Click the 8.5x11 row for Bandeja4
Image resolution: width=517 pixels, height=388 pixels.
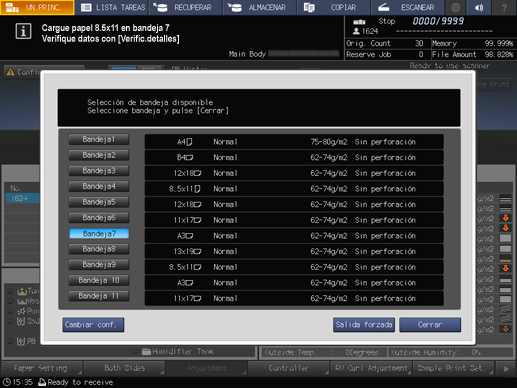coord(294,189)
